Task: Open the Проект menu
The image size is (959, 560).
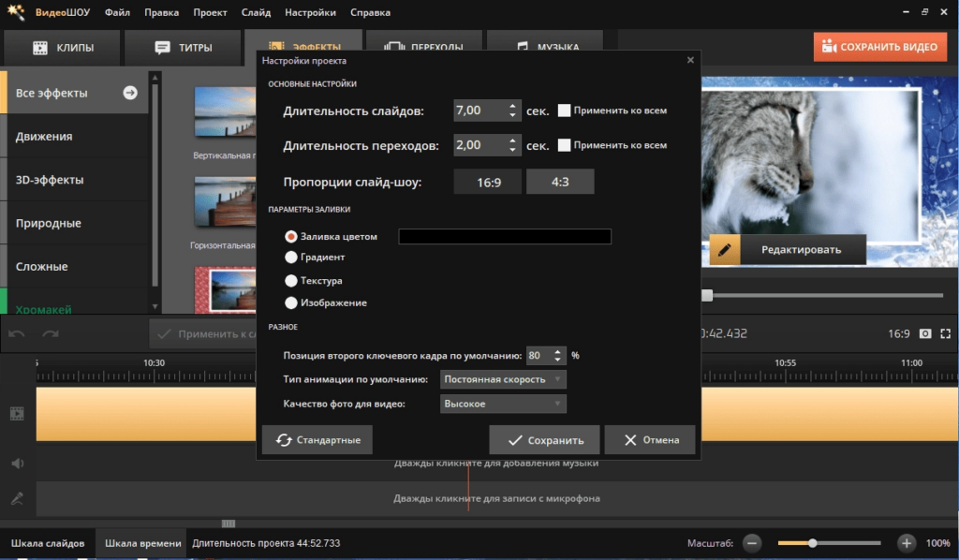Action: 210,12
